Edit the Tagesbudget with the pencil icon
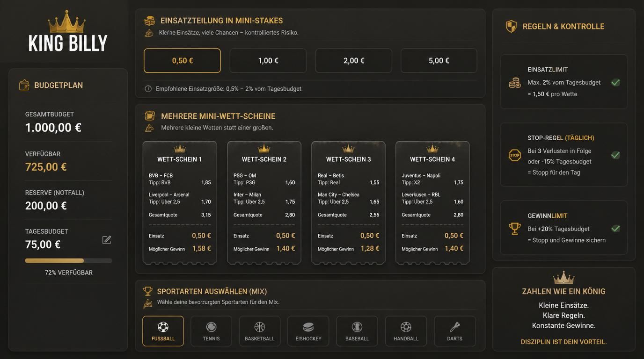Image resolution: width=644 pixels, height=359 pixels. [x=107, y=240]
